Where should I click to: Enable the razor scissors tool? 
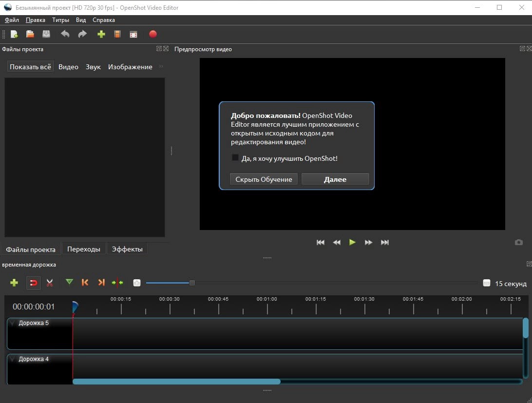(x=50, y=283)
